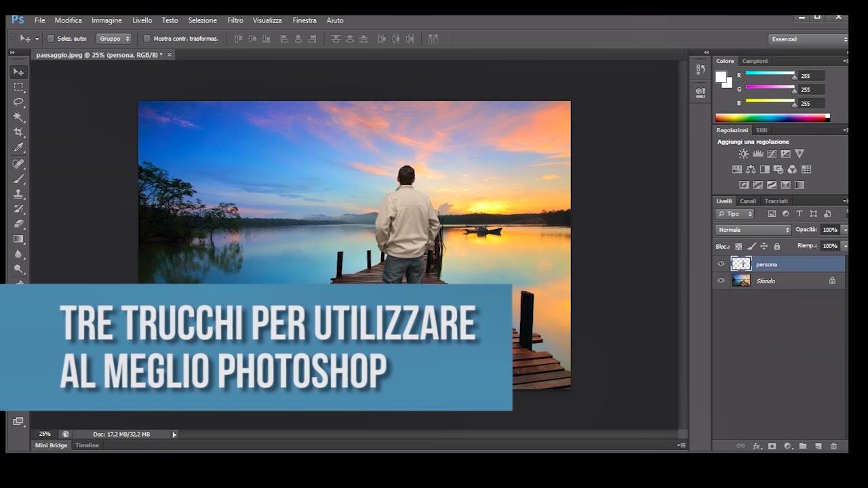Image resolution: width=868 pixels, height=488 pixels.
Task: Switch to the Campioni tab
Action: tap(755, 61)
